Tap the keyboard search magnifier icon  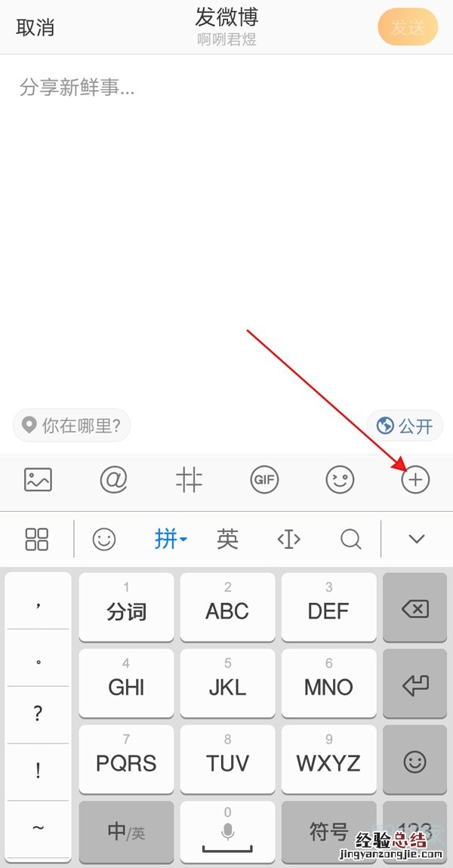pyautogui.click(x=351, y=539)
